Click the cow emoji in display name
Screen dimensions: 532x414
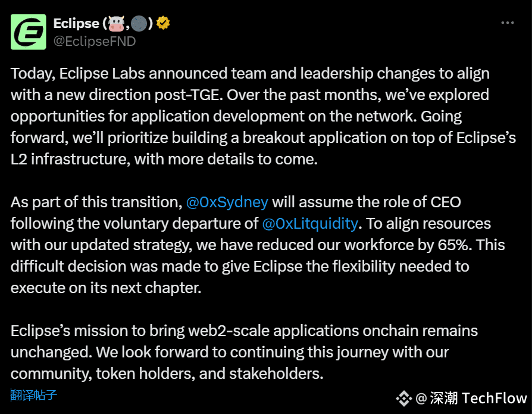(117, 23)
